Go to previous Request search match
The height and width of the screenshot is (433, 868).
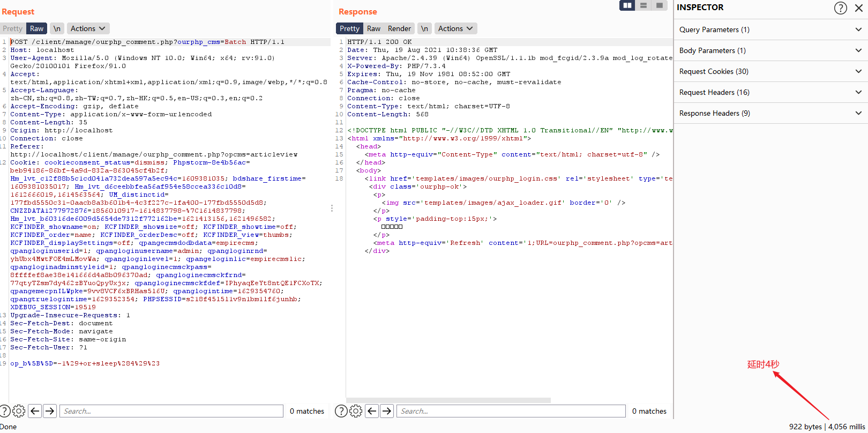[35, 411]
